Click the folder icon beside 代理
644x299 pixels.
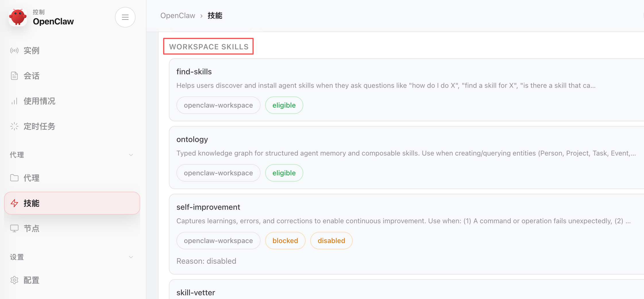pos(14,178)
